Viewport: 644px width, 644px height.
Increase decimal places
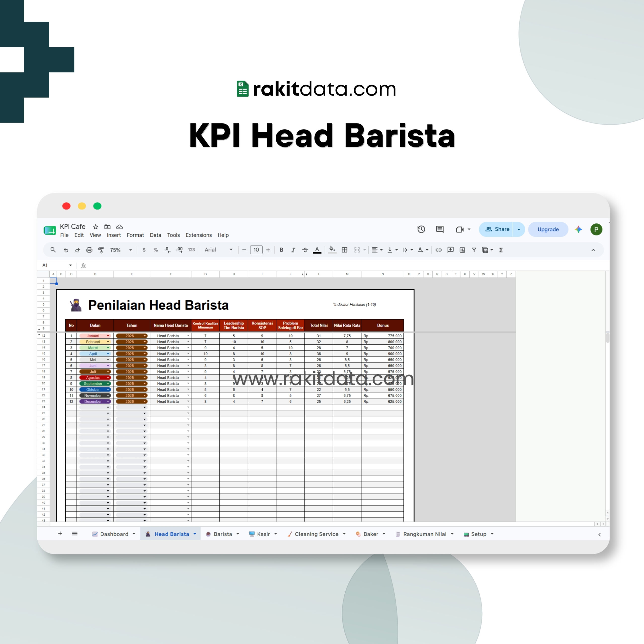click(179, 250)
